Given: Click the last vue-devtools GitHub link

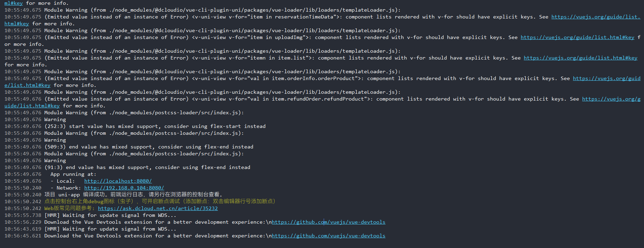Looking at the screenshot, I should click(x=328, y=236).
